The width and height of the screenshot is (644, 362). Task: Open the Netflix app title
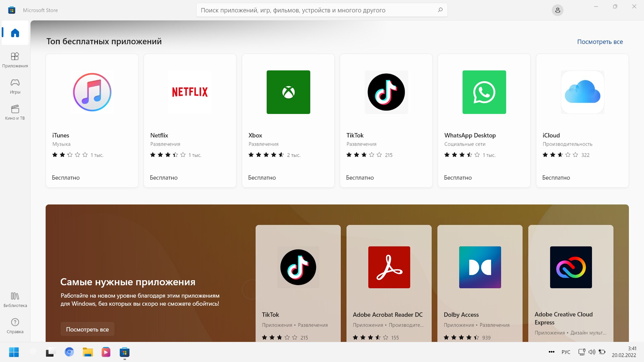coord(159,135)
